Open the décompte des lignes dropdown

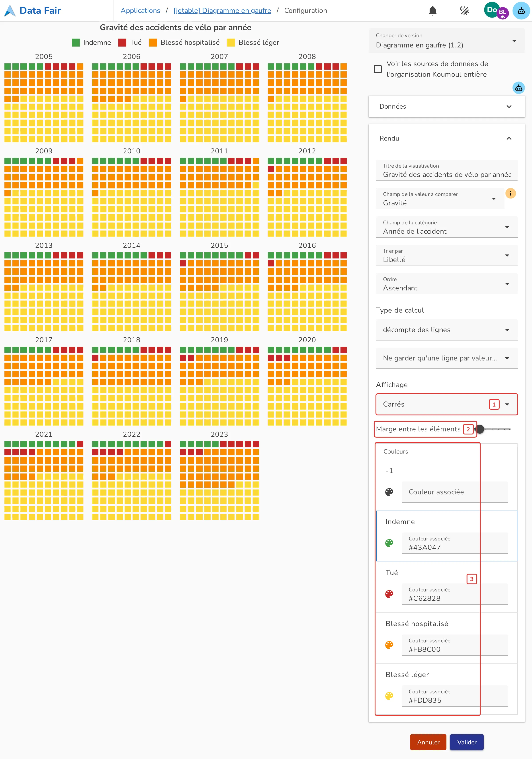point(447,330)
